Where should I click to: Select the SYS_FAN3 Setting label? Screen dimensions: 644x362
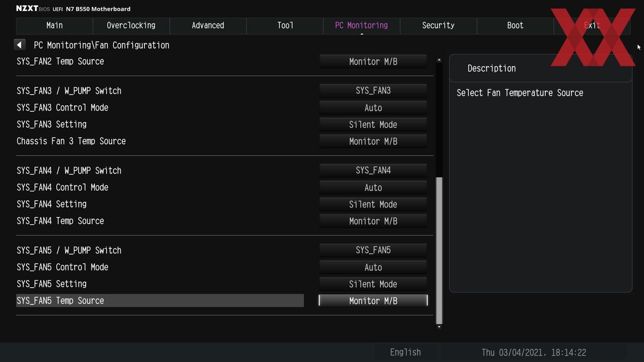[52, 124]
